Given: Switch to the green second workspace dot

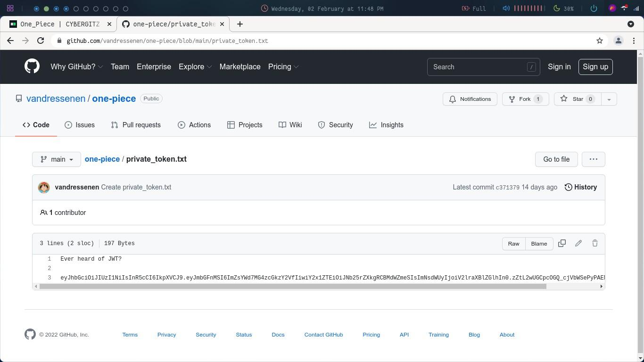Looking at the screenshot, I should coord(46,8).
